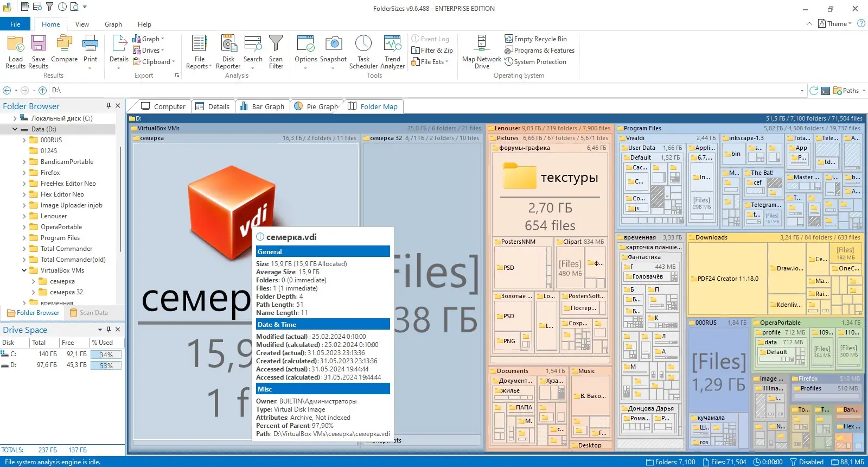The height and width of the screenshot is (467, 868).
Task: Pin the Folder Browser panel
Action: (x=108, y=106)
